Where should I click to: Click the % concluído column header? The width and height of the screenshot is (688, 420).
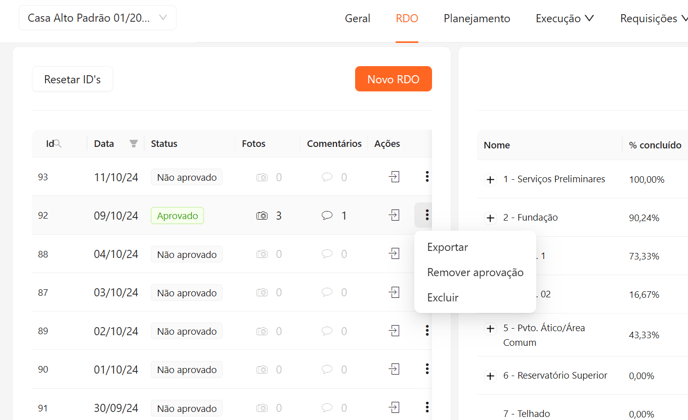655,145
